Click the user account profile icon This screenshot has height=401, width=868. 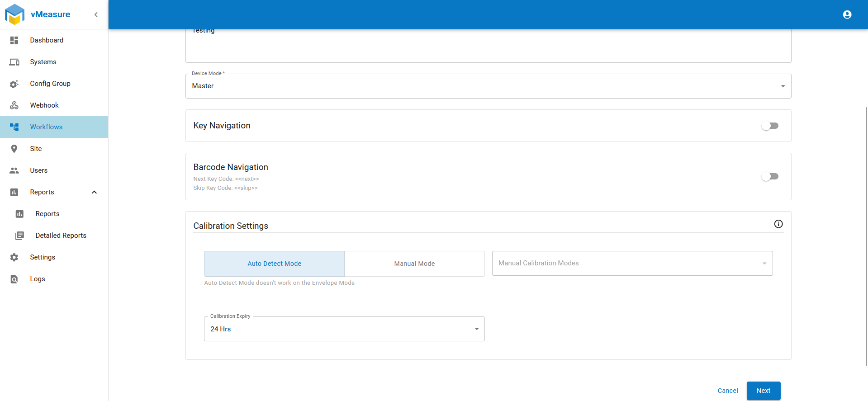coord(847,14)
